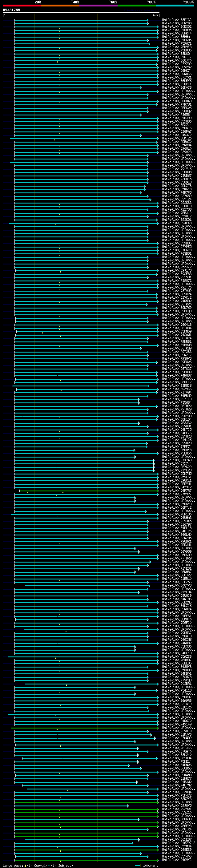
Task: Select hit label UniRef100_B5Y405
Action: click(x=177, y=857)
